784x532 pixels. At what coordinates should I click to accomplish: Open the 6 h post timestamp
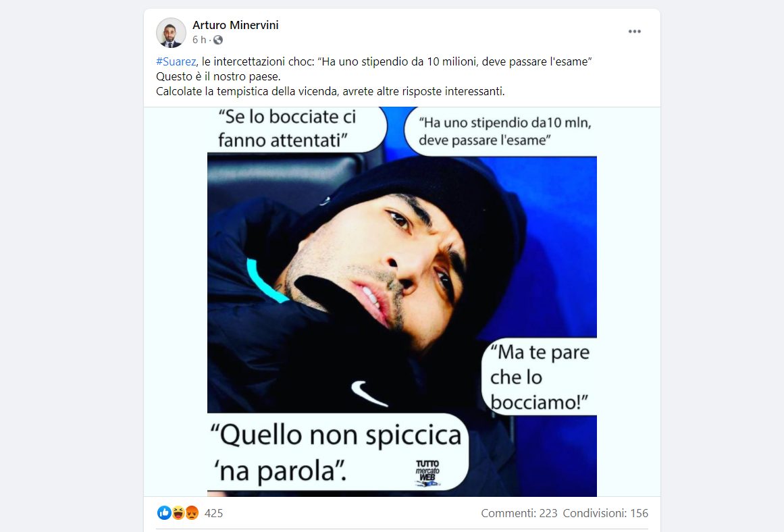199,40
